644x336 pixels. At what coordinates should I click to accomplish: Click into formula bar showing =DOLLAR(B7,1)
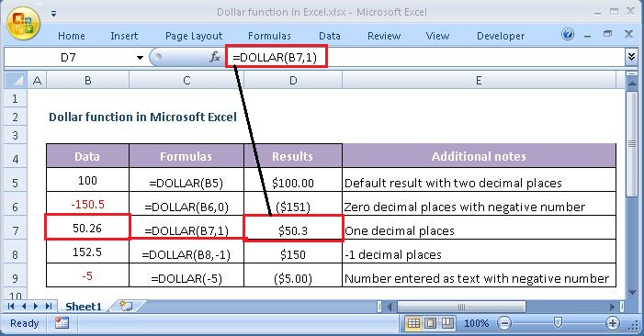point(425,58)
